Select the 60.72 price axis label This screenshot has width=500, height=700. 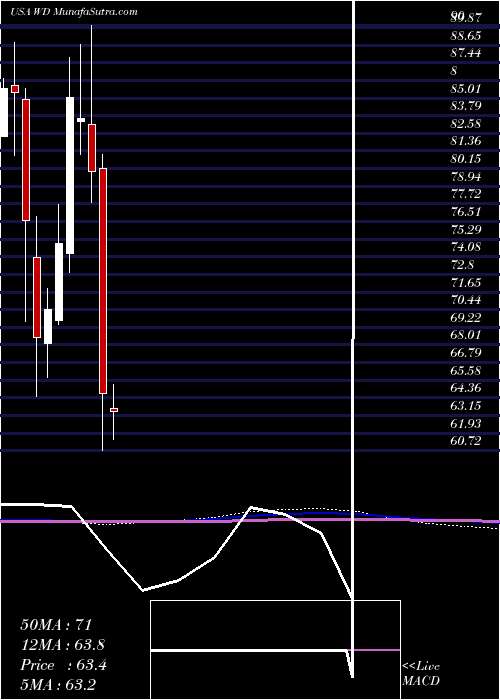466,441
